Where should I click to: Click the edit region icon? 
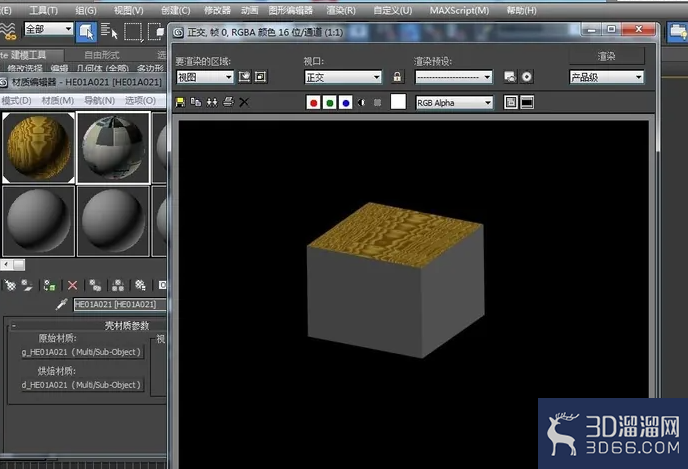coord(244,77)
